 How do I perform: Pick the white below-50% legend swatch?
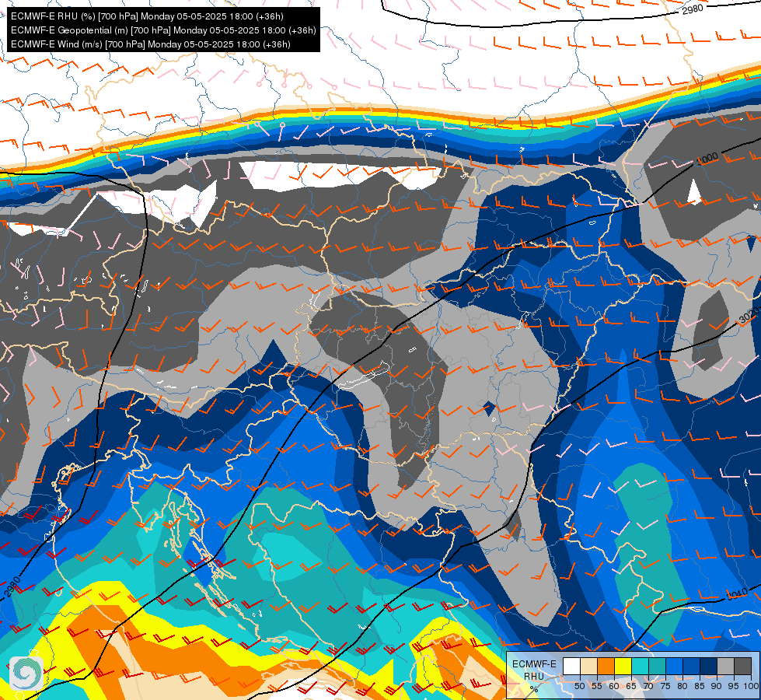571,666
